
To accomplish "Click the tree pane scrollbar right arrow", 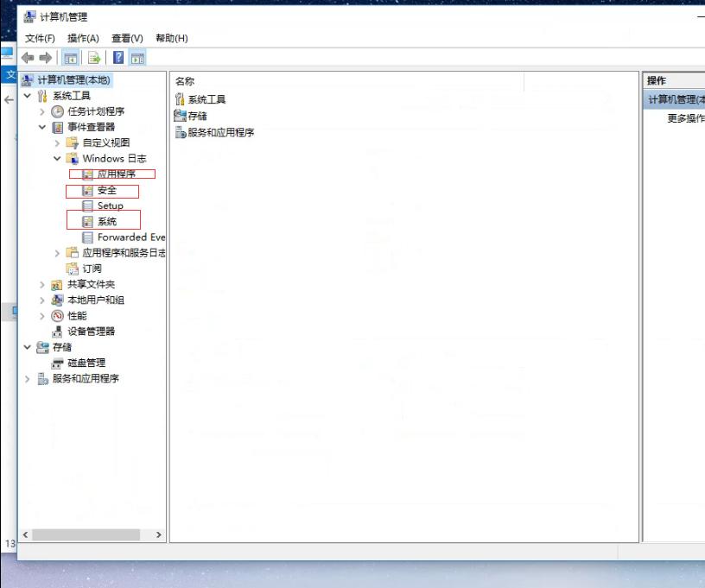I will pos(158,534).
